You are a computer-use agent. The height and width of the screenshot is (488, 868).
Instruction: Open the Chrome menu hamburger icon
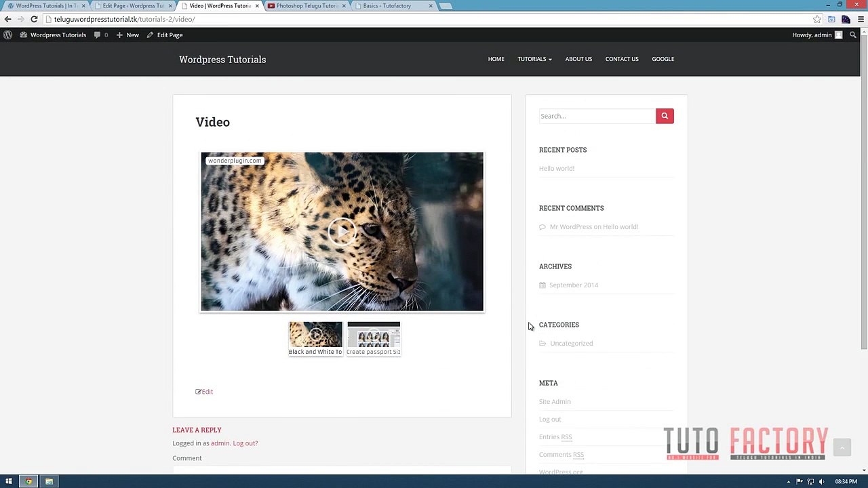coord(861,19)
